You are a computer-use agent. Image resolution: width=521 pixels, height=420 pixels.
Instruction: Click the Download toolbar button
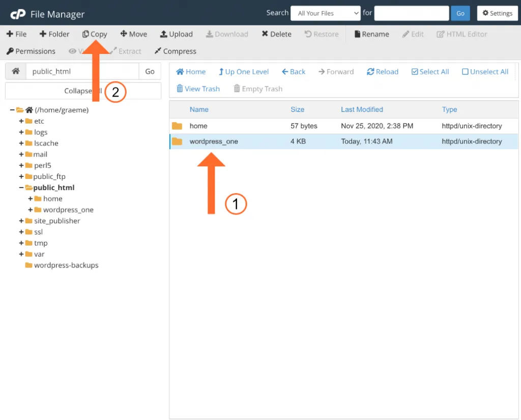coord(227,34)
